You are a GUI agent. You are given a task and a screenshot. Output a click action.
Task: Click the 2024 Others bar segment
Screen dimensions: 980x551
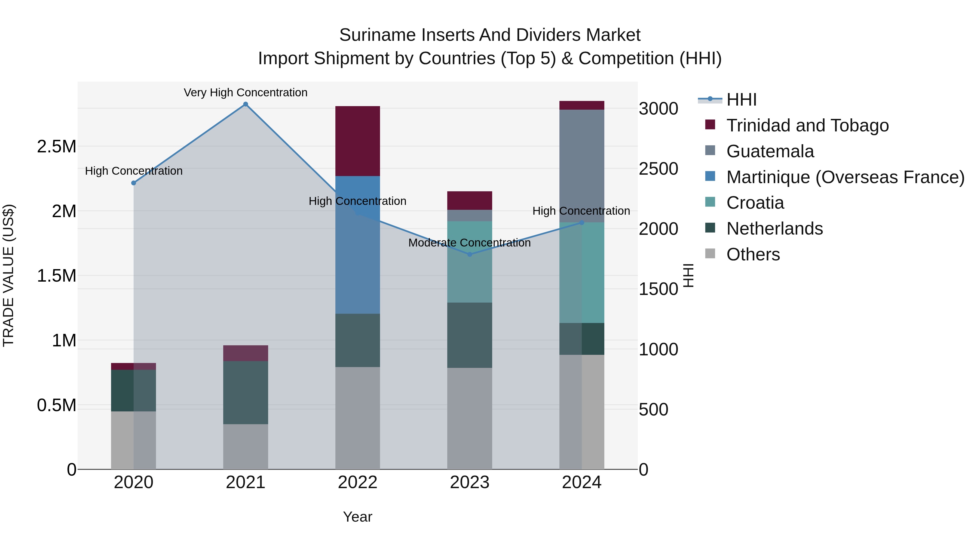[x=582, y=412]
